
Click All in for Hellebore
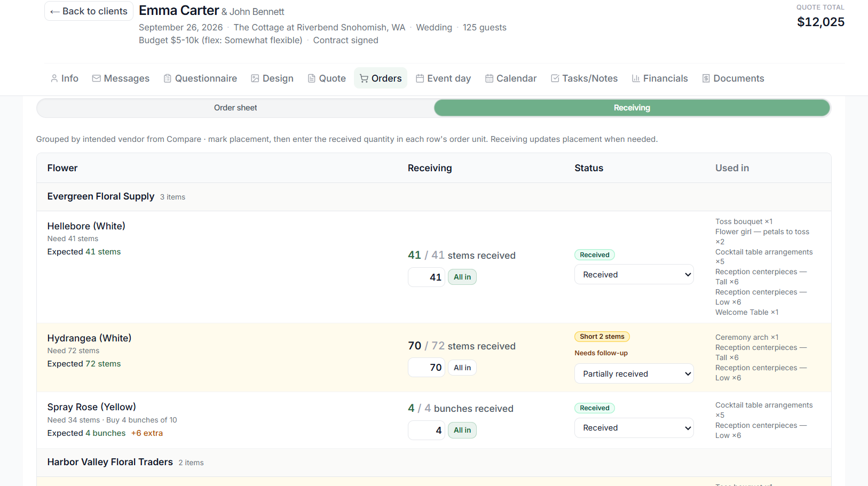pos(462,277)
